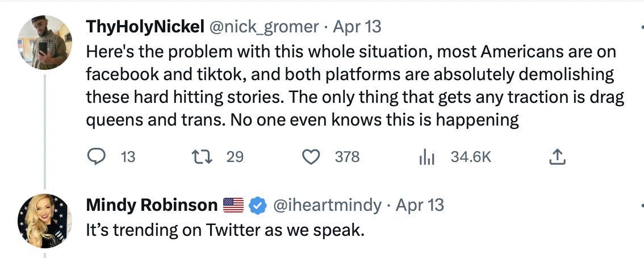Open ThyHolyNickel's profile picture
The height and width of the screenshot is (258, 644).
45,43
